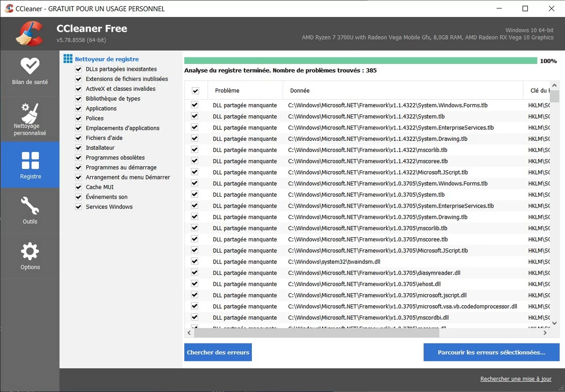Uncheck Emplacements d'applications
Screen dimensions: 565x392
point(79,128)
